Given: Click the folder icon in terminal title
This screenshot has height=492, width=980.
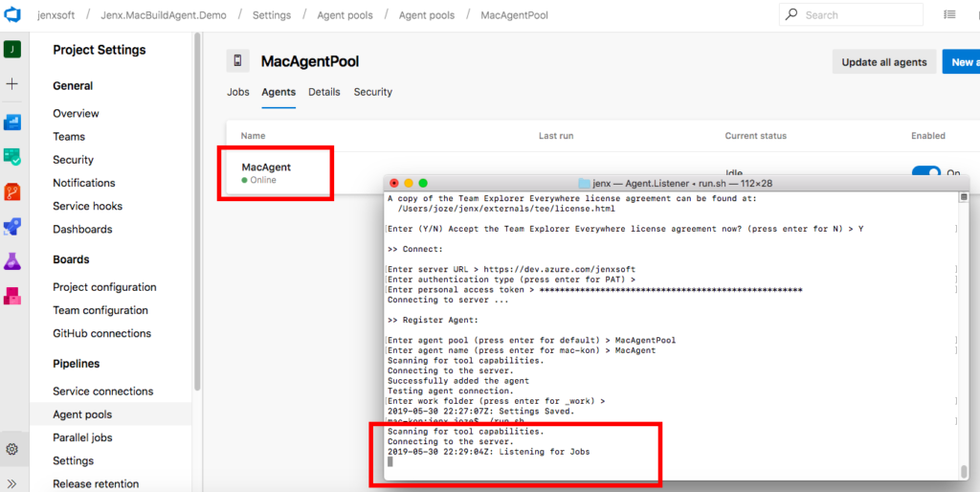Looking at the screenshot, I should pyautogui.click(x=585, y=183).
